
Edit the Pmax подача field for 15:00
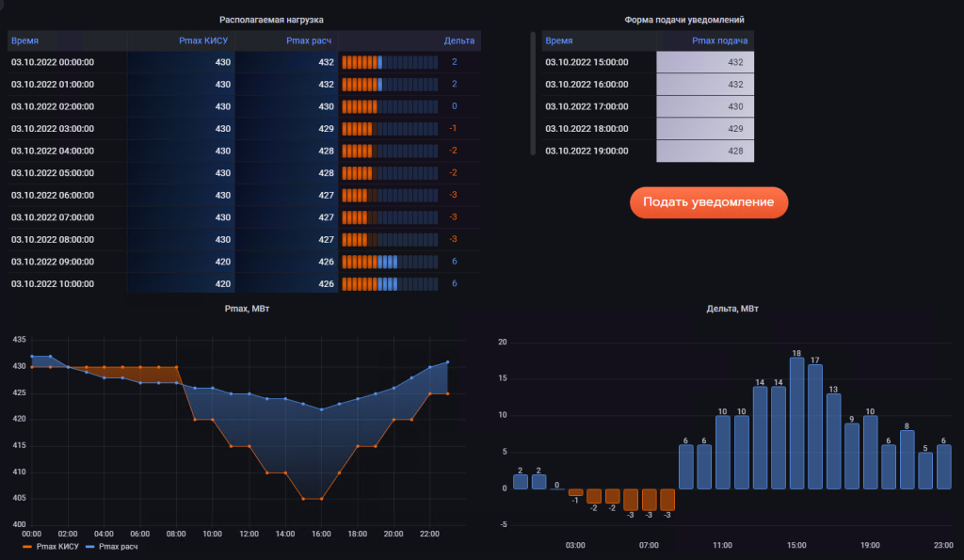click(x=704, y=63)
